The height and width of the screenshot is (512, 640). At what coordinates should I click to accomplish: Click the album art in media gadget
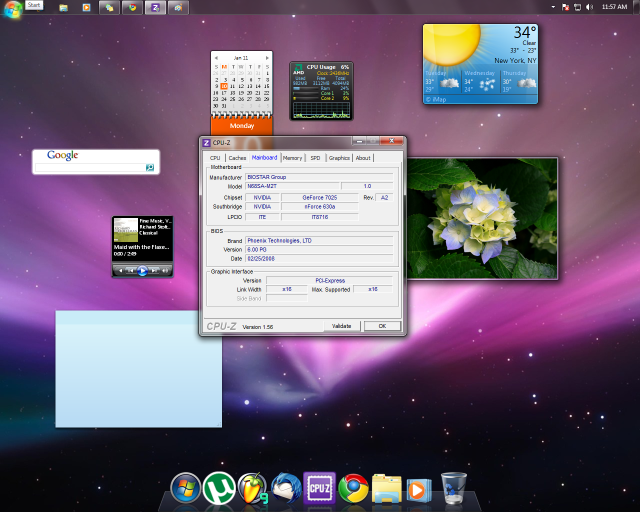126,230
